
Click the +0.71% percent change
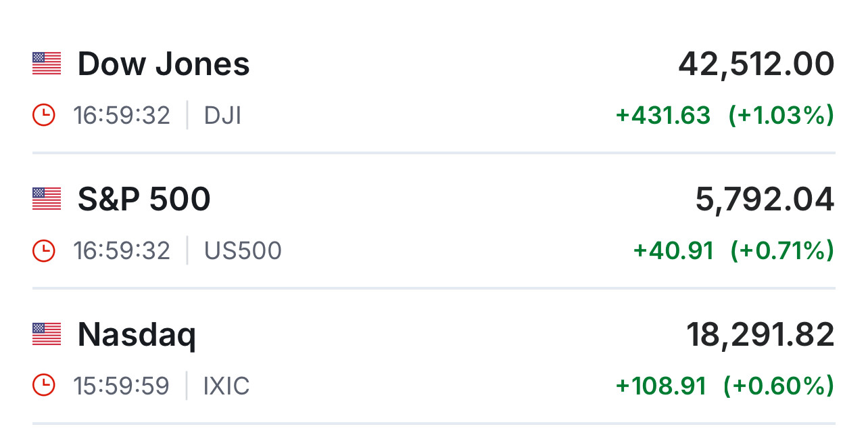782,251
